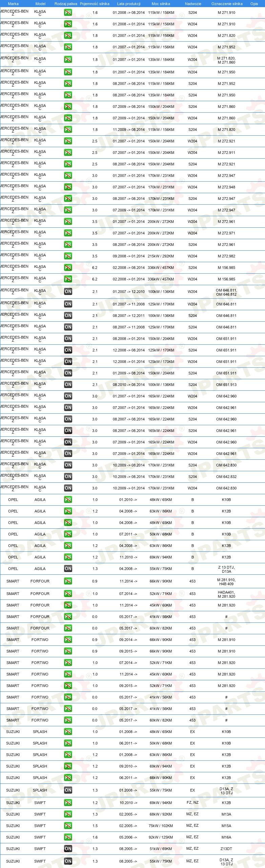Click the ON icon in the OM 651.913 row
The image size is (265, 868).
[x=68, y=385]
